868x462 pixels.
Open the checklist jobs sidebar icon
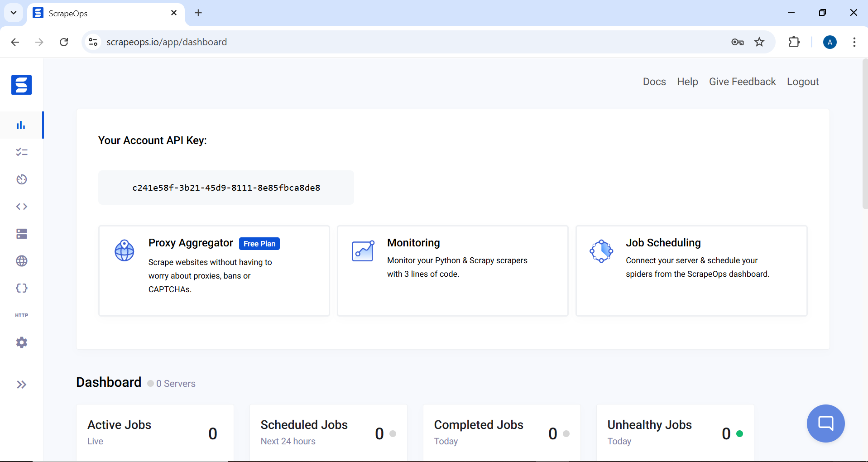coord(21,152)
